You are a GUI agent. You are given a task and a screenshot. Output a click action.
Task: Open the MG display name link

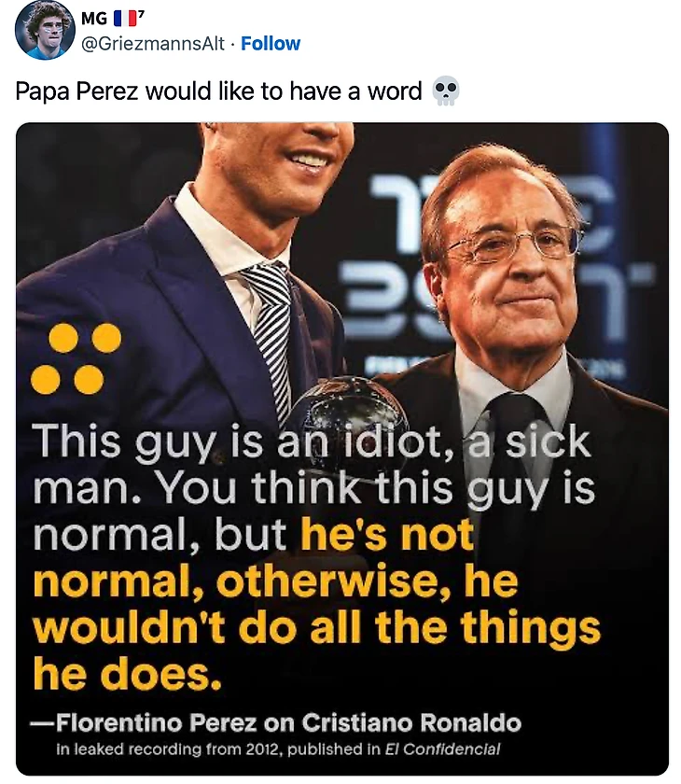tap(94, 18)
